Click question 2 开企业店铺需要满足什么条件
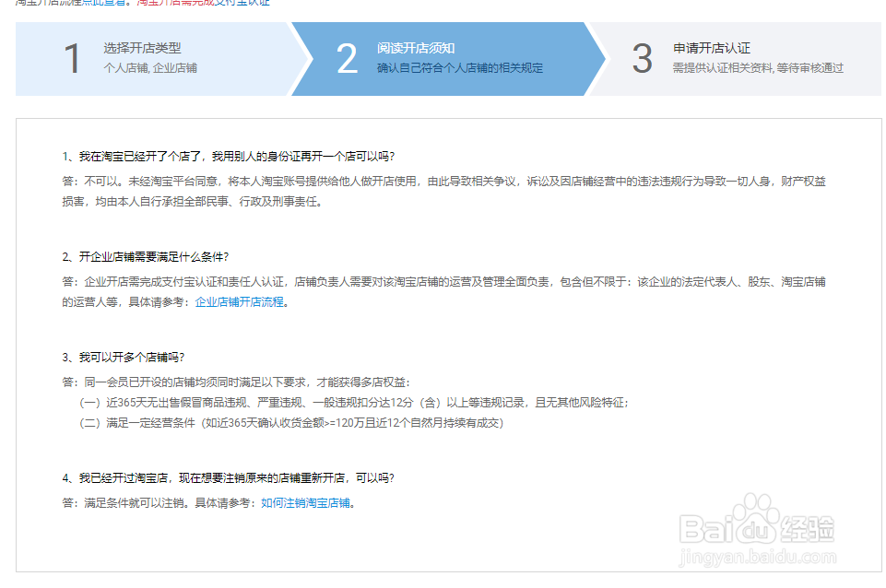 (x=146, y=257)
